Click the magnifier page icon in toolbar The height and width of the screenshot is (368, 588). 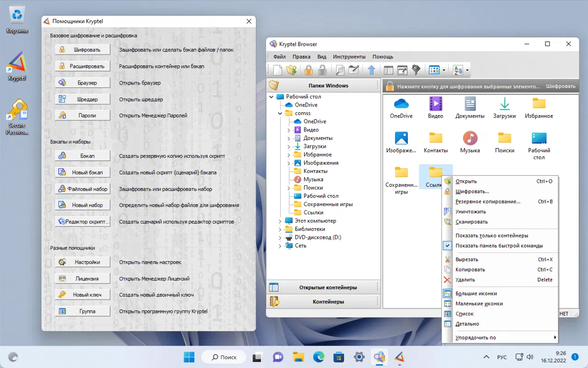pos(340,70)
